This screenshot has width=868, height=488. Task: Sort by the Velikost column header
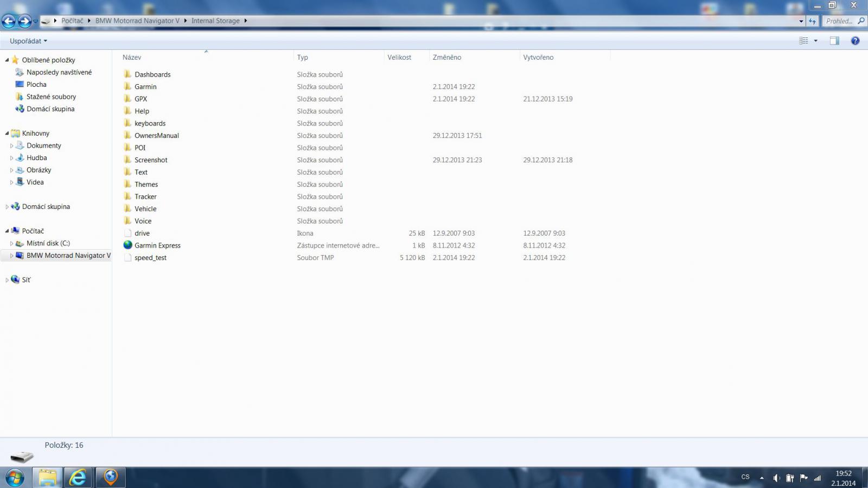pyautogui.click(x=399, y=58)
